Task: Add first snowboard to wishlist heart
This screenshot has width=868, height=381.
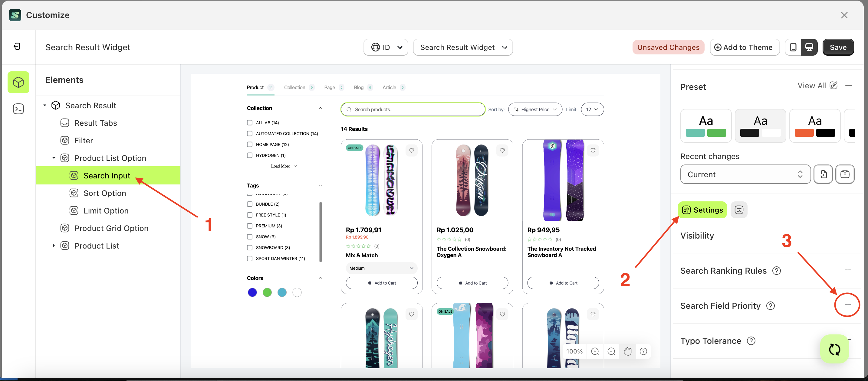Action: click(411, 151)
